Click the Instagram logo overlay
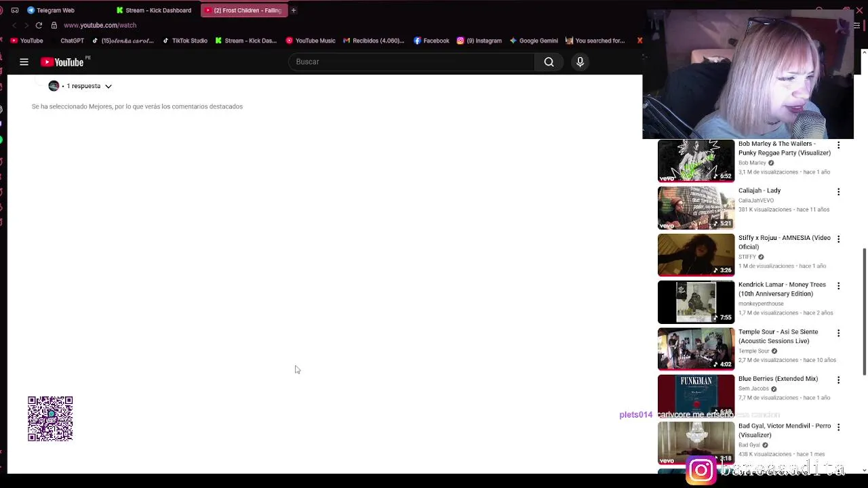 (701, 470)
